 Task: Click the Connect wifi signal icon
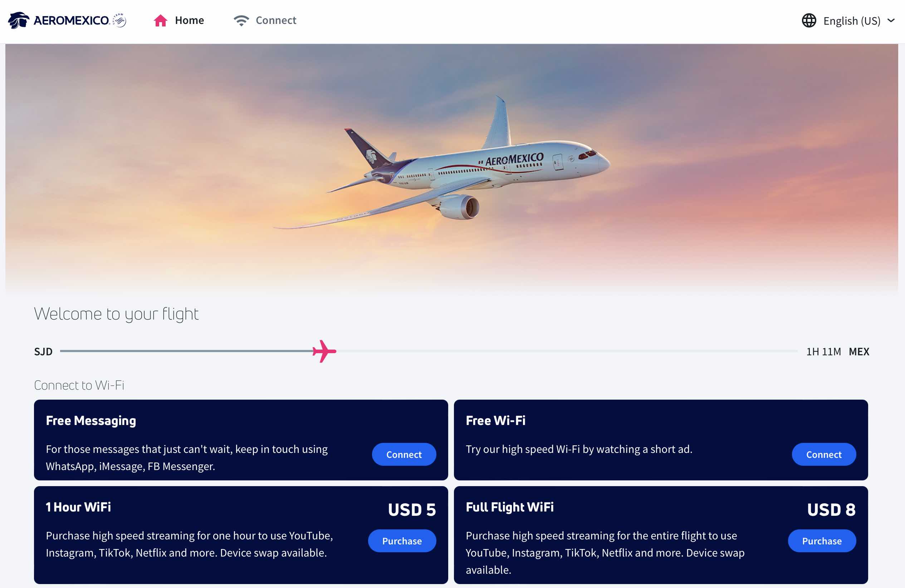coord(241,19)
